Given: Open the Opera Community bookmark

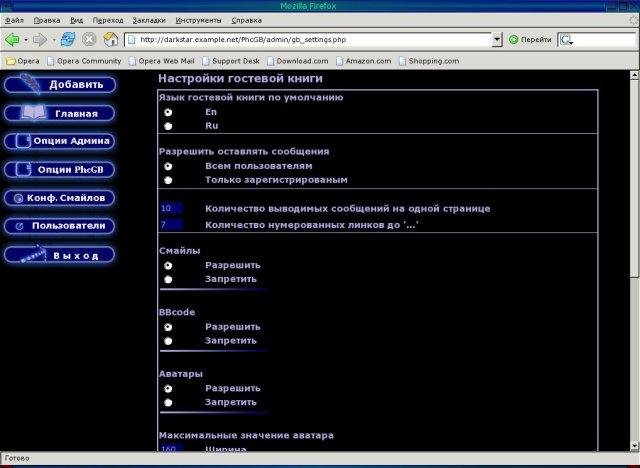Looking at the screenshot, I should (x=84, y=61).
